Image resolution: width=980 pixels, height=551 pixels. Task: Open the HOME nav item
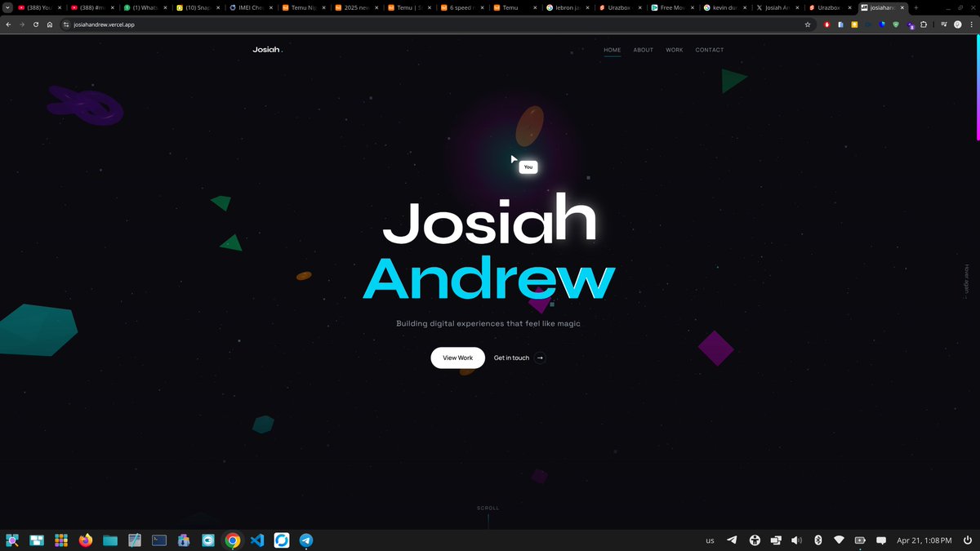(612, 50)
